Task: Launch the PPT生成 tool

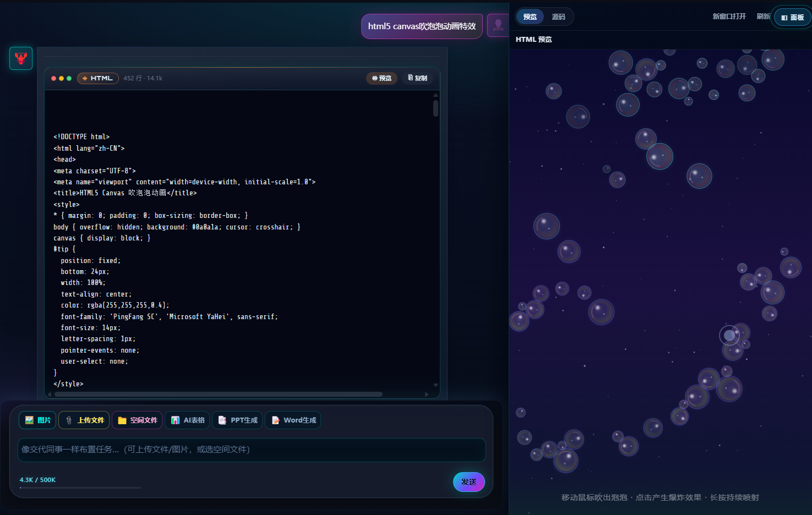Action: (x=238, y=420)
